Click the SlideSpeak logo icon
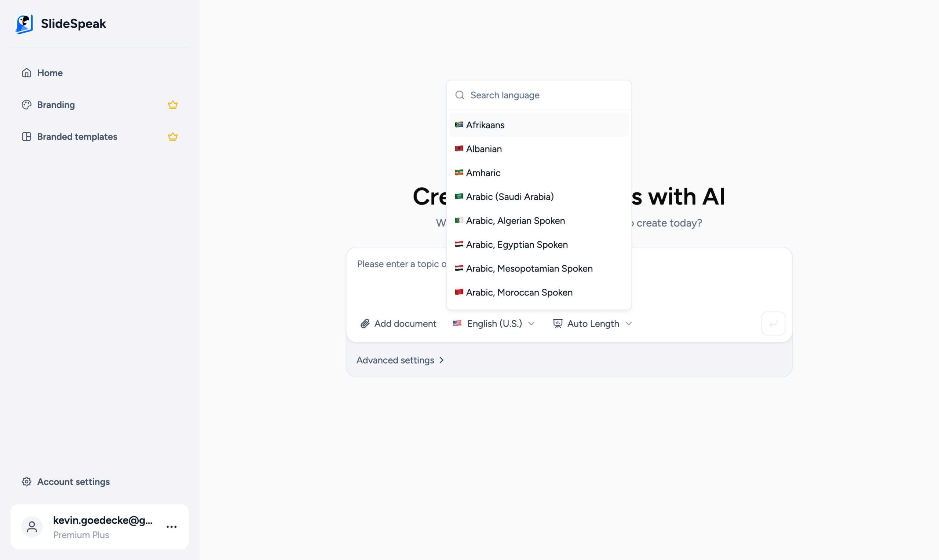Image resolution: width=939 pixels, height=560 pixels. (x=24, y=23)
